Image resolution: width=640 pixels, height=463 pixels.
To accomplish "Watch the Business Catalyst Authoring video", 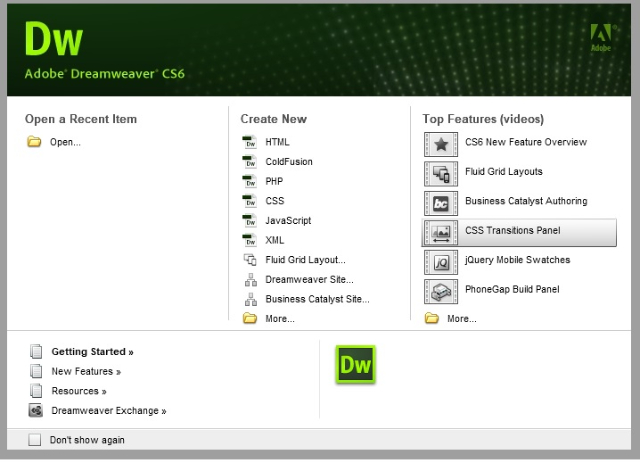I will coord(526,201).
